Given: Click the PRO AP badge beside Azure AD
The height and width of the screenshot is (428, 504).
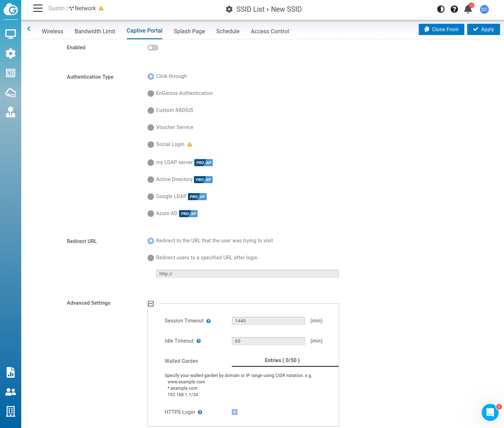Looking at the screenshot, I should [188, 214].
